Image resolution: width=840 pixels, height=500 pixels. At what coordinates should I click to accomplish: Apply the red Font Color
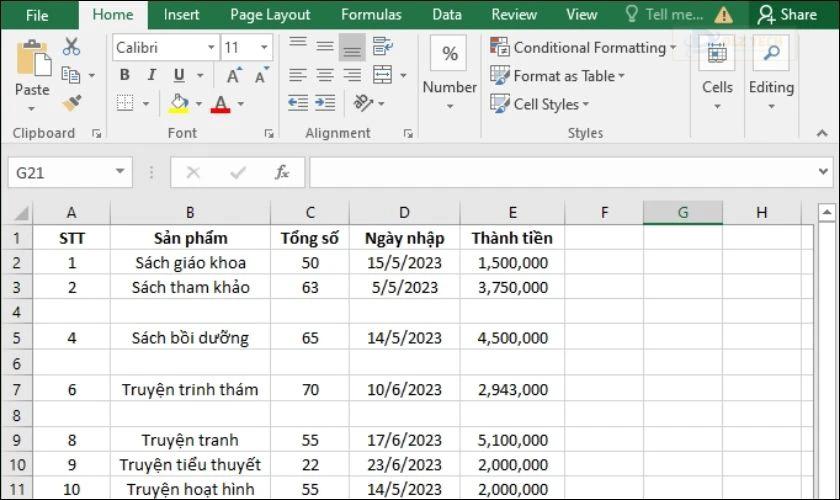pyautogui.click(x=220, y=103)
